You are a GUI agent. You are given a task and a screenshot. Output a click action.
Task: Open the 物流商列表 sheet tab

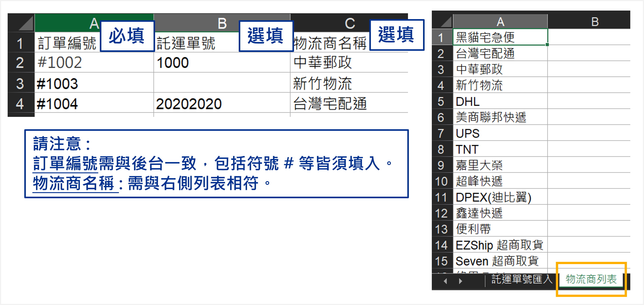pos(591,279)
